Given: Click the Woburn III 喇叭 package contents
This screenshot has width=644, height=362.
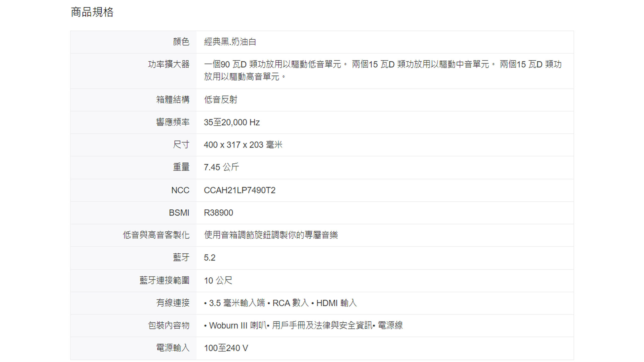Looking at the screenshot, I should pos(237,326).
